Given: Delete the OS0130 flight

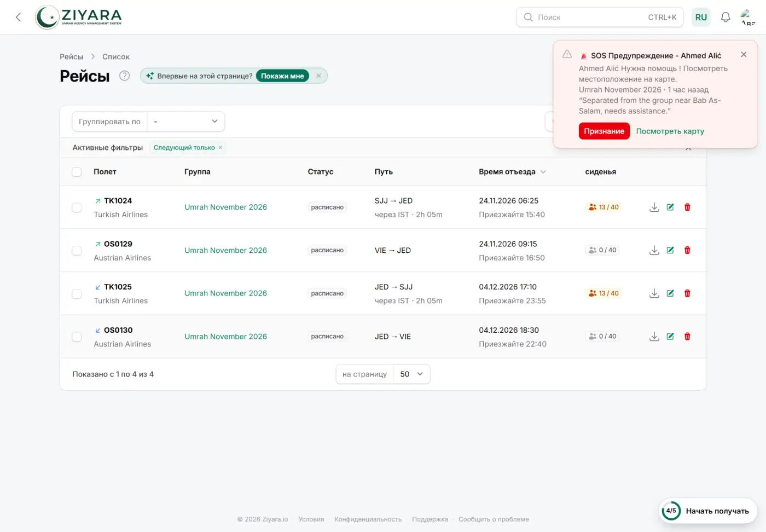Looking at the screenshot, I should pyautogui.click(x=687, y=337).
